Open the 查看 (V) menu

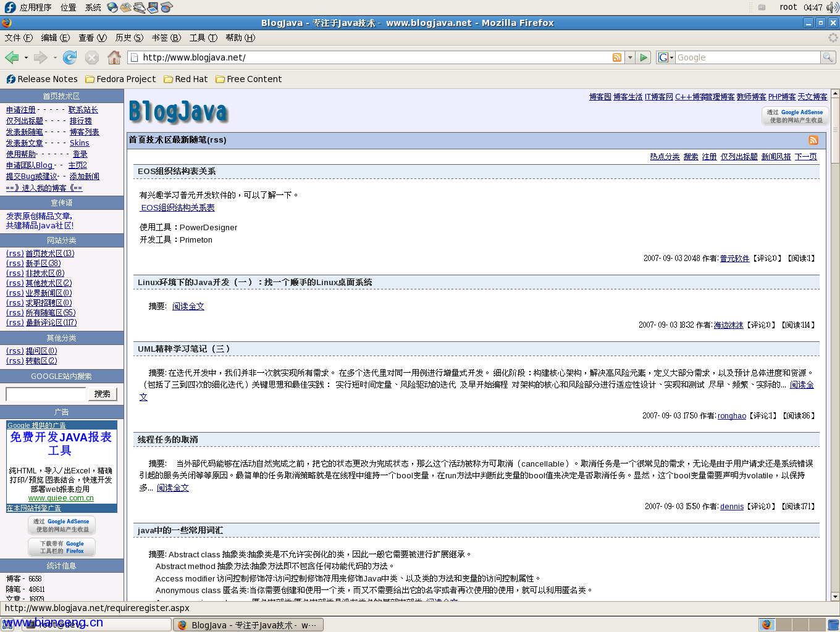(x=93, y=38)
